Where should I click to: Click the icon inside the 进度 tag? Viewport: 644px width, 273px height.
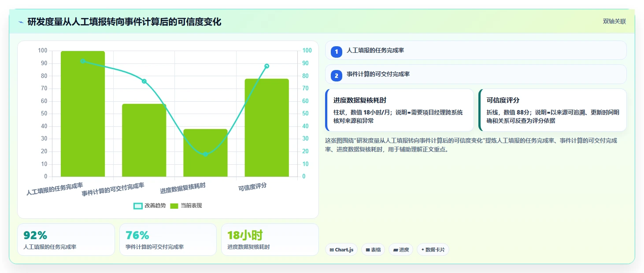[x=396, y=250]
